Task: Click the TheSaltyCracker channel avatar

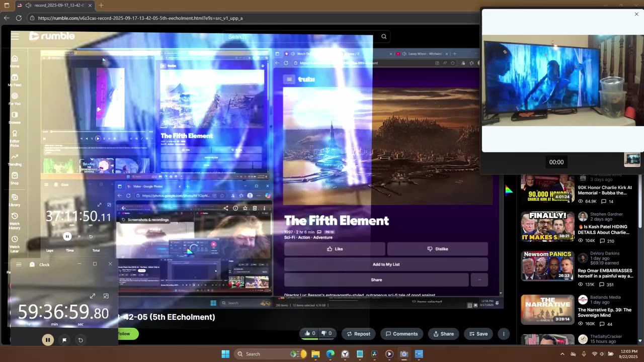Action: tap(583, 339)
